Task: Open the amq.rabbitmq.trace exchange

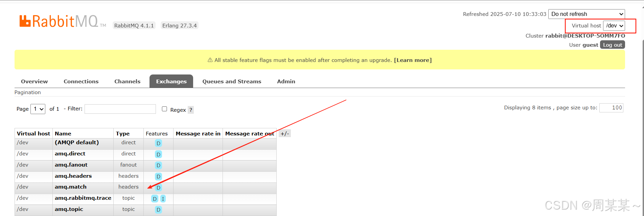Action: click(x=83, y=198)
